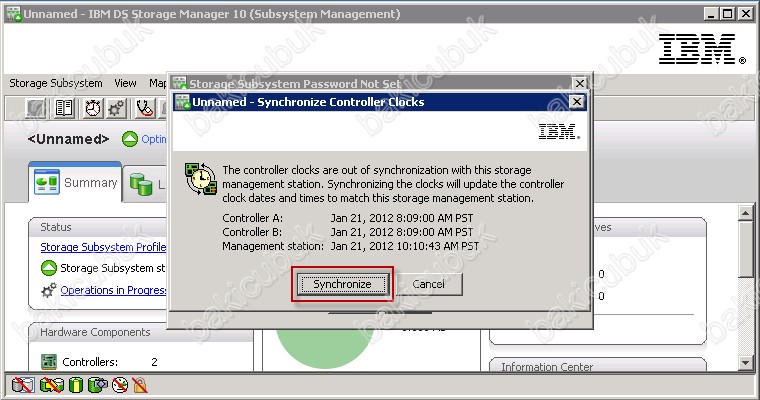Click the Controller B date and time
760x400 pixels.
click(x=402, y=232)
